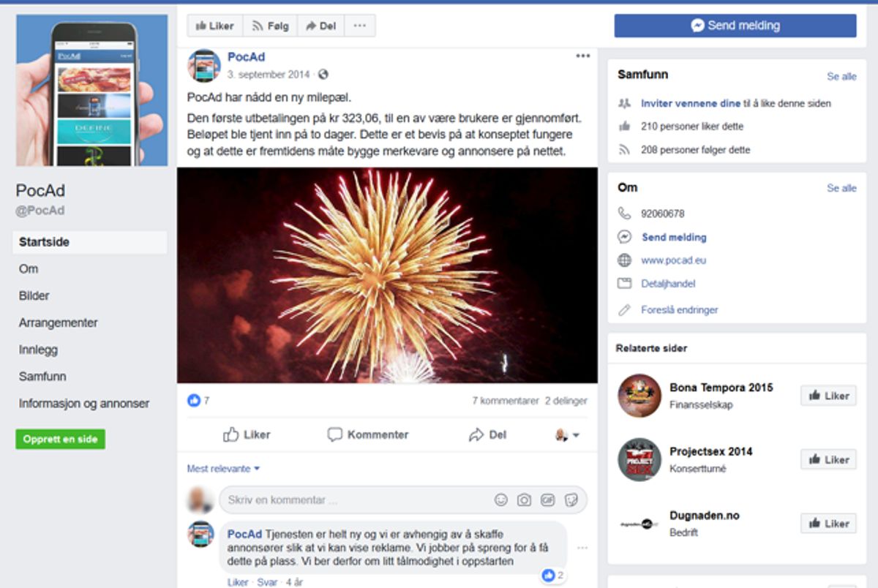The width and height of the screenshot is (878, 588).
Task: Click the Send melding button
Action: coord(735,26)
